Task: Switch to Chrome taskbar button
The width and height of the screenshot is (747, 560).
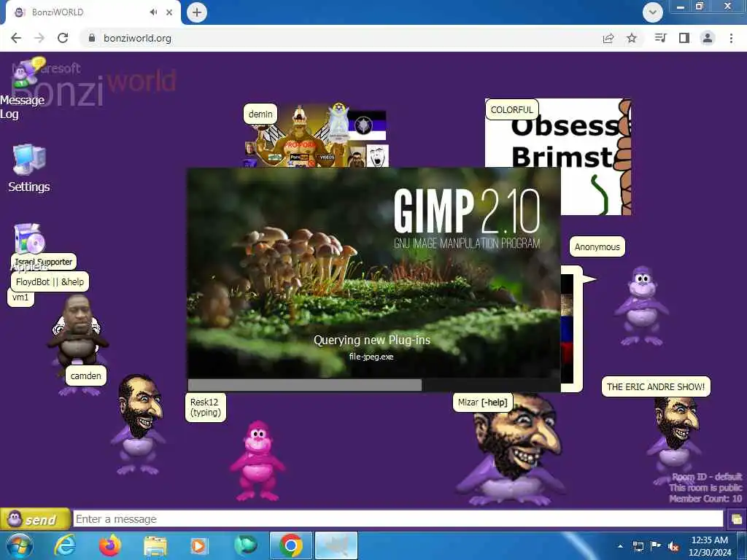Action: click(290, 545)
